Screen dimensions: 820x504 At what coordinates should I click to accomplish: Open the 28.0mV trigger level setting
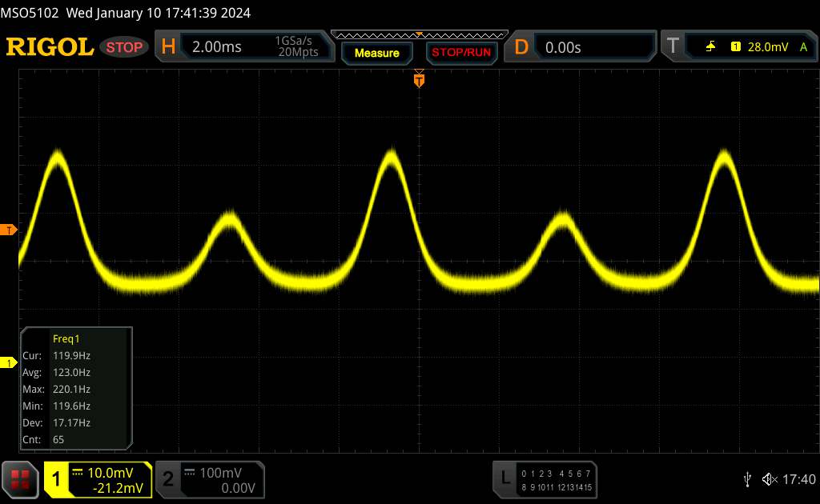(768, 47)
